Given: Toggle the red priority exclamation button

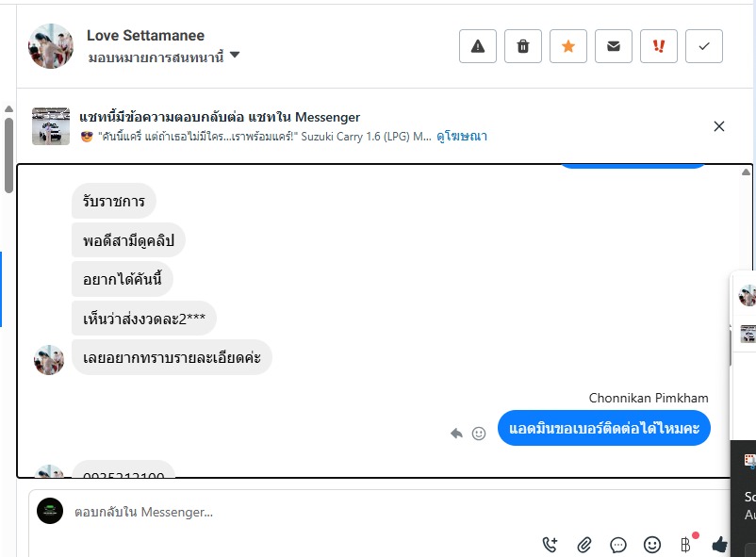Looking at the screenshot, I should click(659, 46).
